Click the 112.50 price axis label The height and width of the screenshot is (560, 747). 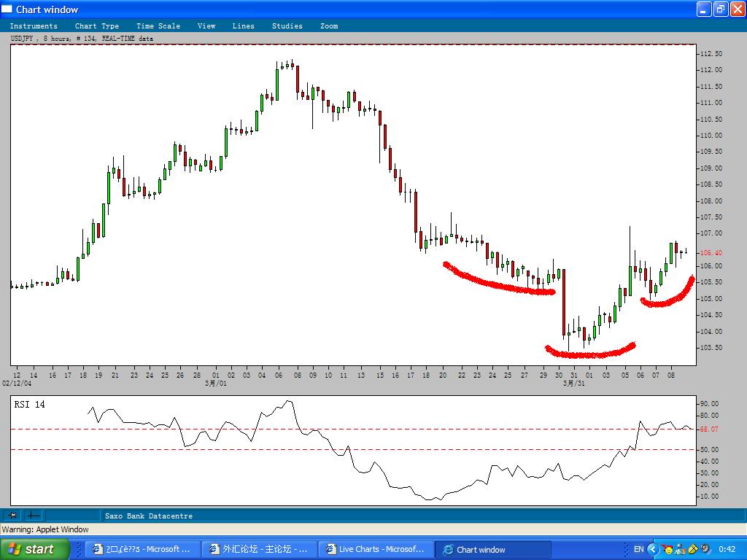coord(711,54)
